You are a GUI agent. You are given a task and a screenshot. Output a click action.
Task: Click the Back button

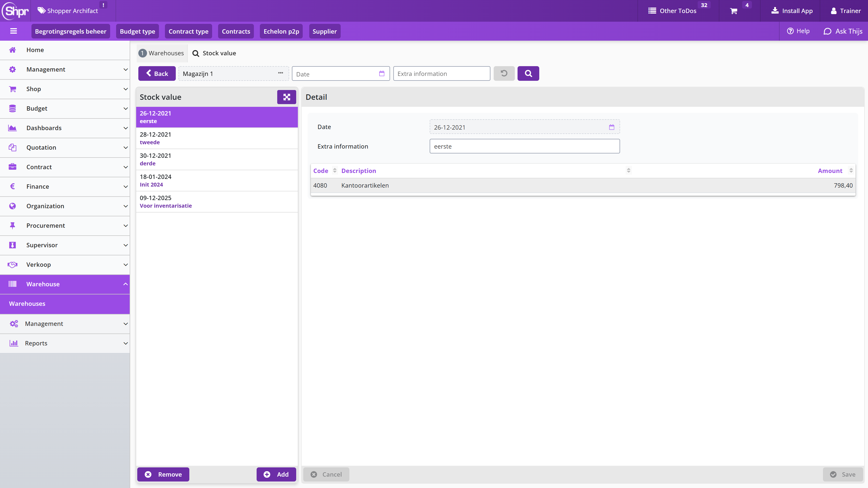coord(157,73)
